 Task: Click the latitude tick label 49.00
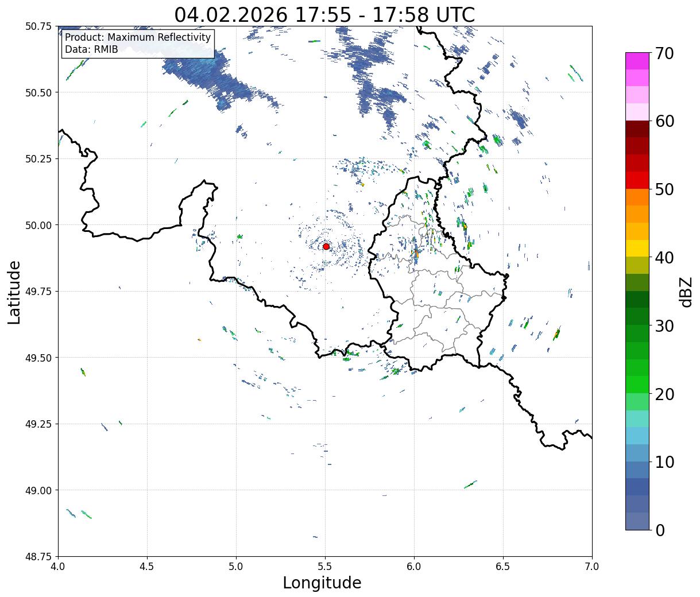click(x=38, y=490)
